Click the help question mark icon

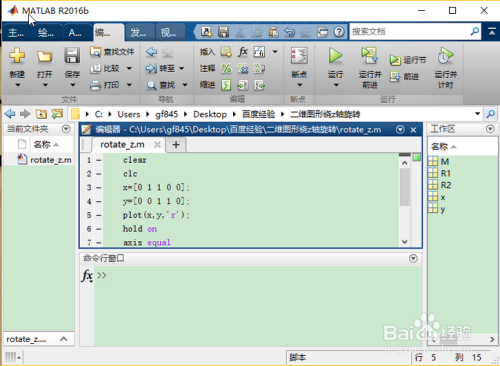tap(339, 32)
